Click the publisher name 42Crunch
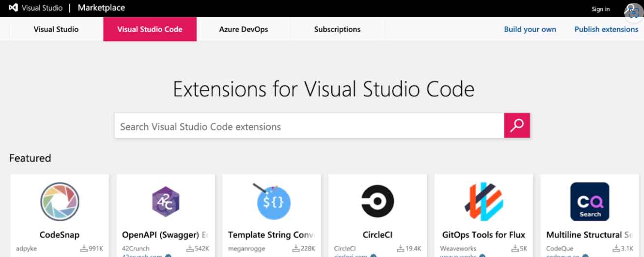This screenshot has height=257, width=644. pos(136,249)
